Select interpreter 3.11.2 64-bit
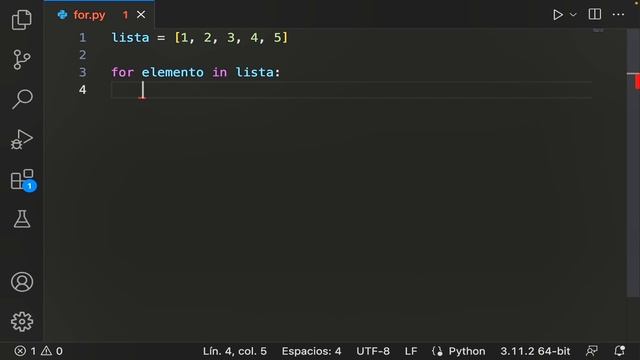The width and height of the screenshot is (640, 360). (x=535, y=351)
